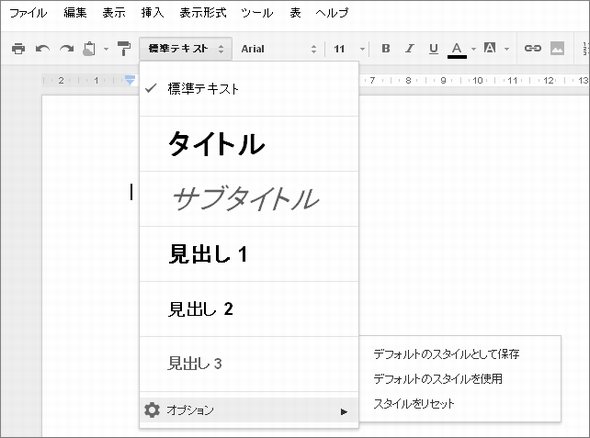Choose デフォルトのスタイルとして保存

pos(446,354)
